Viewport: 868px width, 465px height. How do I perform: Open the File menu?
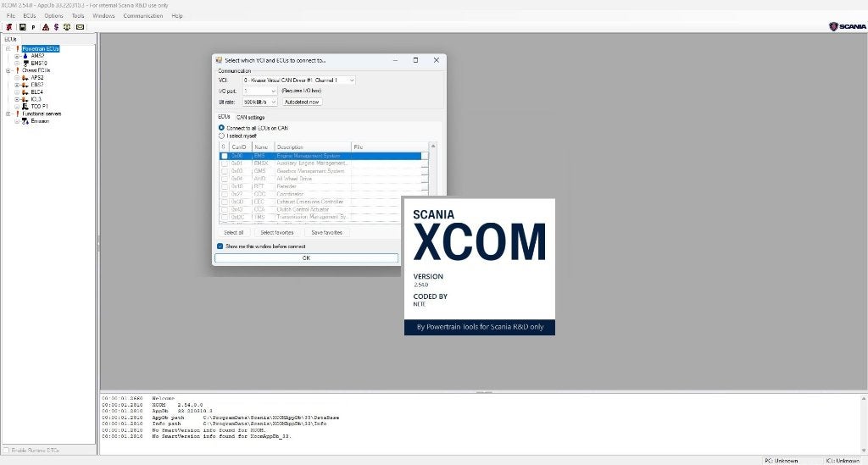click(x=10, y=16)
